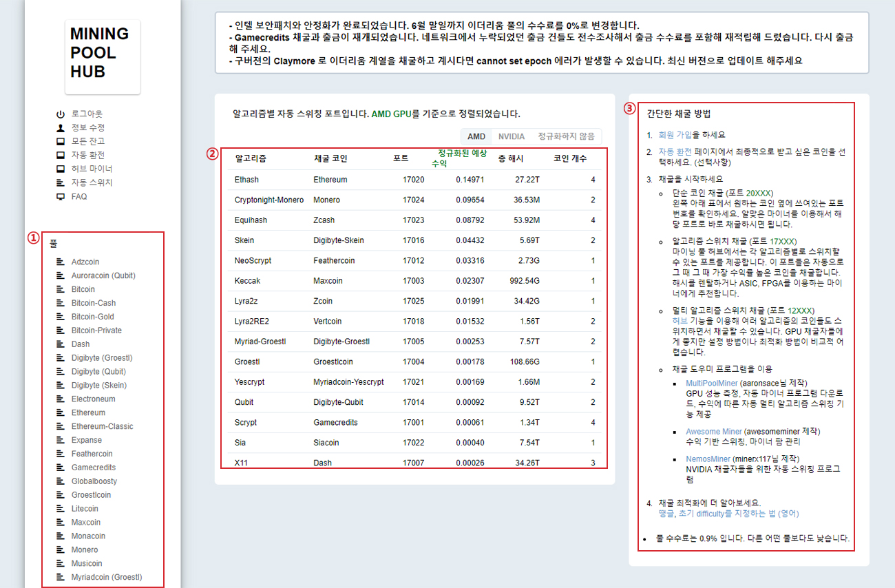Click the 허브 link in guide
The height and width of the screenshot is (588, 895).
680,321
